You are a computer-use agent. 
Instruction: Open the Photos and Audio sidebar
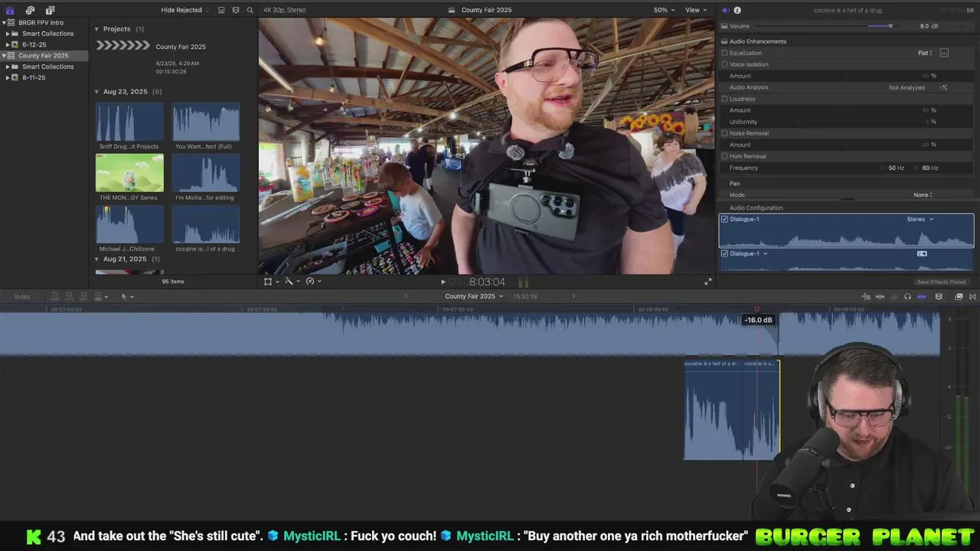pos(30,10)
